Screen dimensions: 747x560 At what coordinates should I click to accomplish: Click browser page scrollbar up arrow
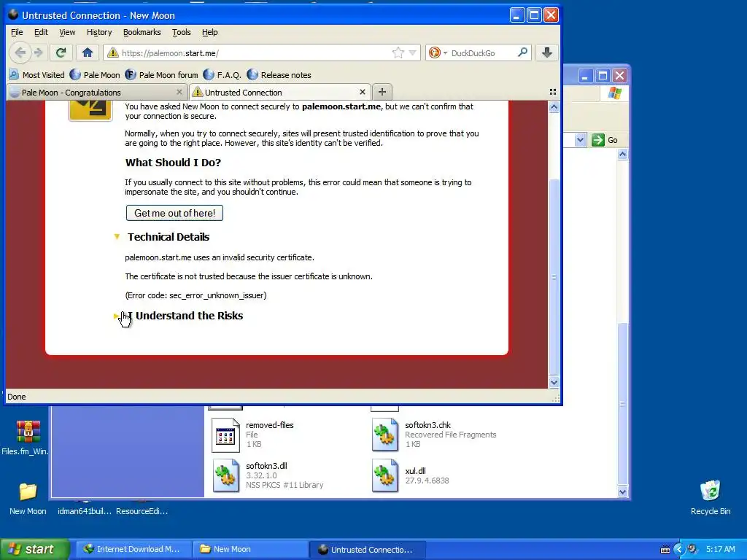(554, 107)
